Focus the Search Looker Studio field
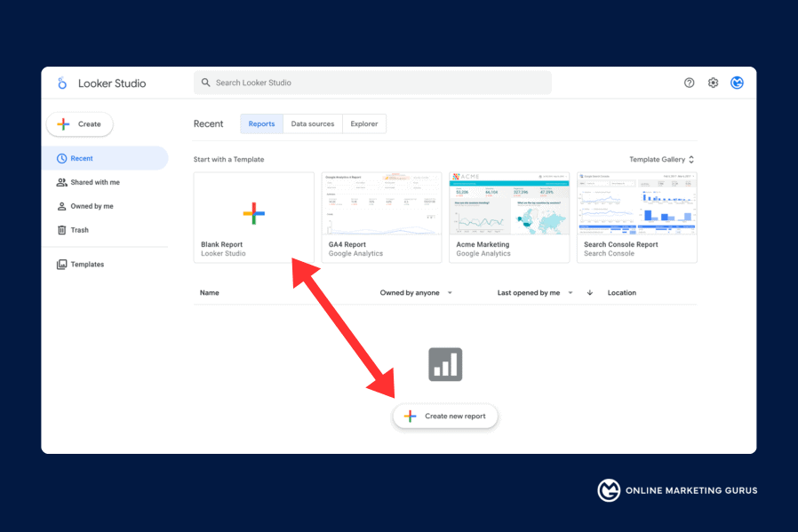The height and width of the screenshot is (532, 798). [x=372, y=83]
